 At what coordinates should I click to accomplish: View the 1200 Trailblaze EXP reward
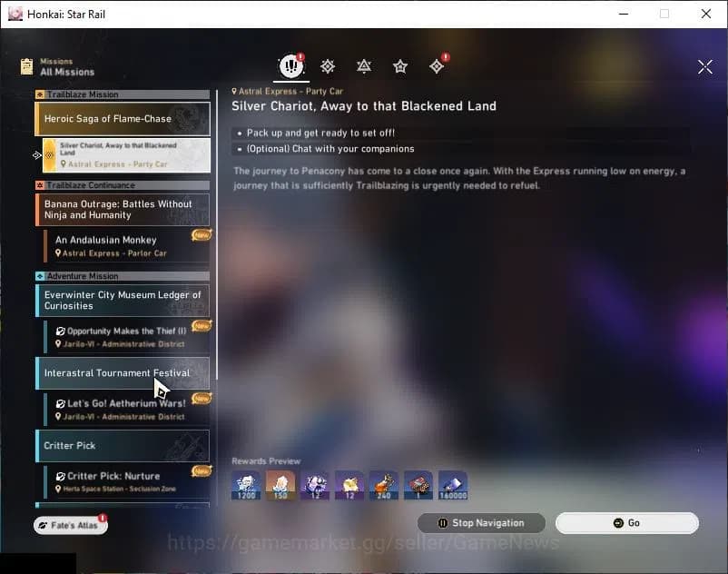(x=246, y=485)
